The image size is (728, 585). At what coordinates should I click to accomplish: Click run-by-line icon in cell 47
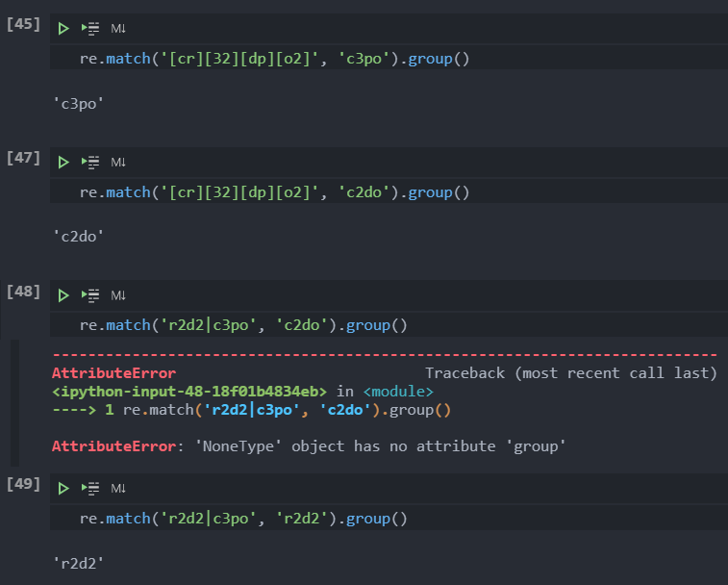pyautogui.click(x=90, y=163)
